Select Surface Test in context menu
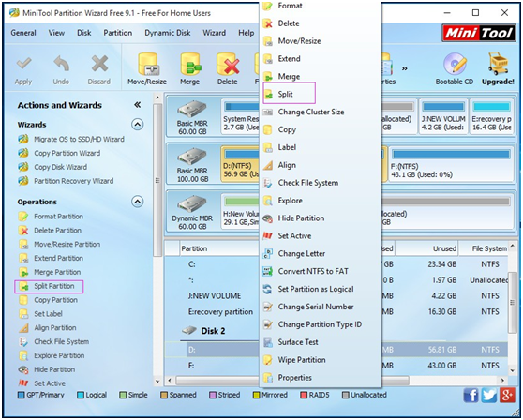The width and height of the screenshot is (523, 420). (321, 342)
